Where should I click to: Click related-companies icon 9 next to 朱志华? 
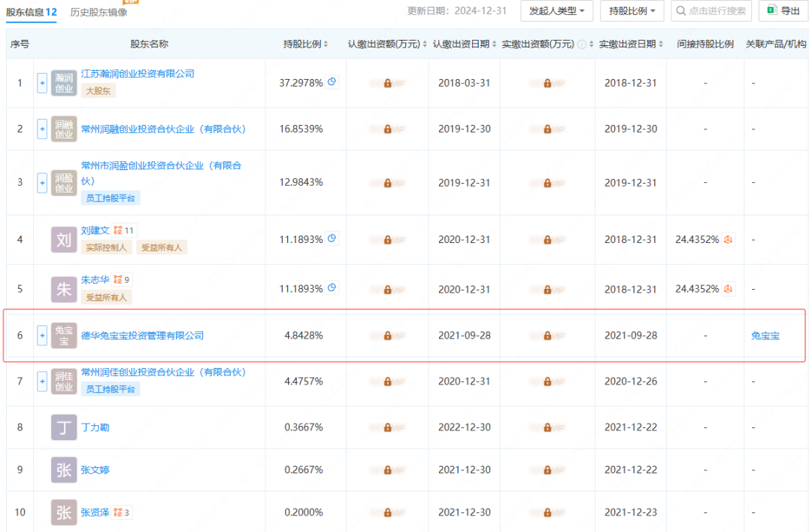point(122,280)
